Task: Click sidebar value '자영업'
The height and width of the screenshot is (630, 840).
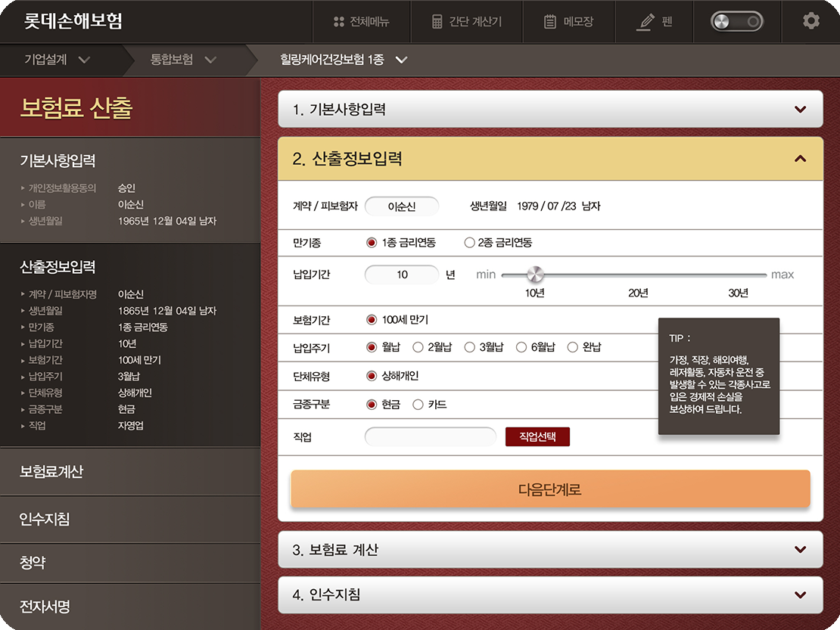Action: (x=131, y=426)
